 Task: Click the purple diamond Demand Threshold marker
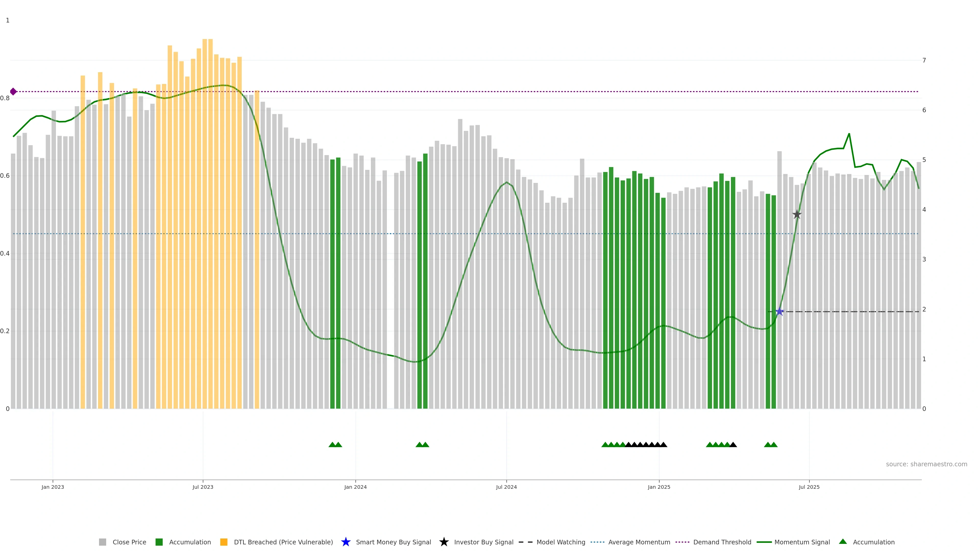13,92
